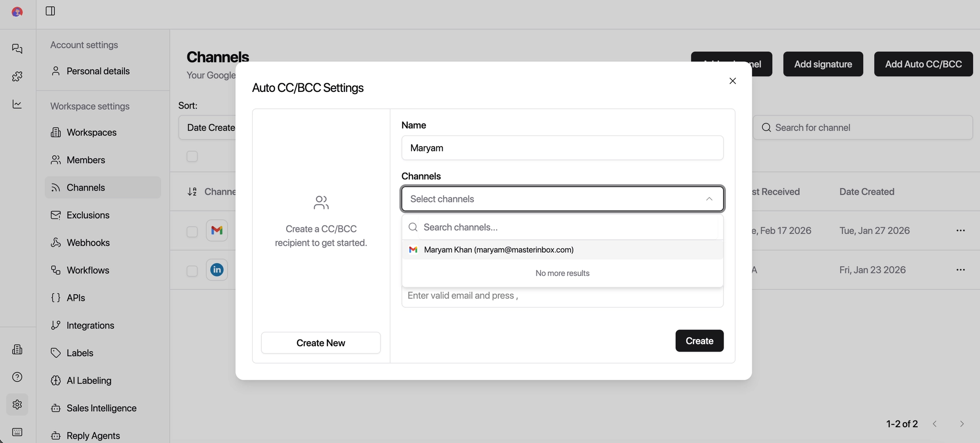Viewport: 980px width, 443px height.
Task: Check the Gmail channel row checkbox
Action: point(192,232)
